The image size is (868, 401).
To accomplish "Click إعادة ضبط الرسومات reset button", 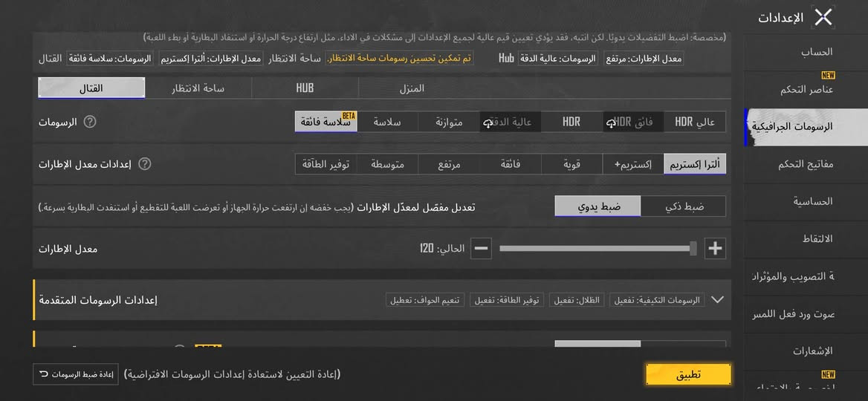I will [76, 374].
